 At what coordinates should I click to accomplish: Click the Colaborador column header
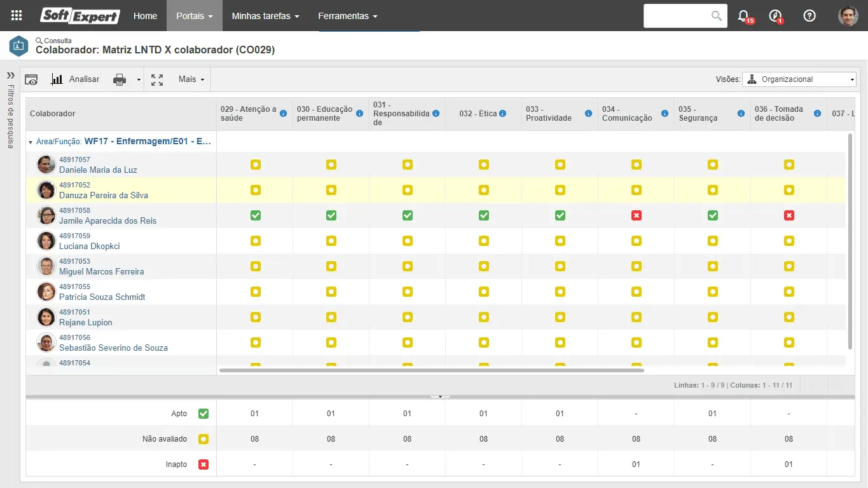tap(121, 114)
